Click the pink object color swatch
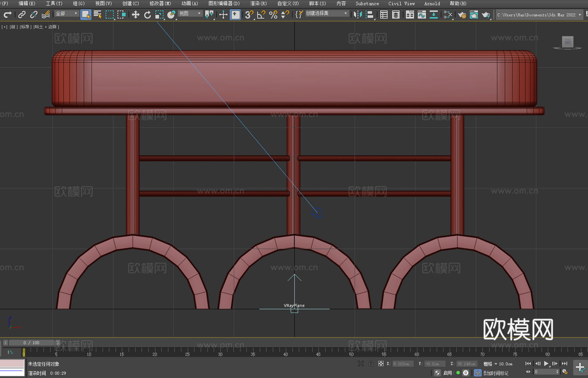The width and height of the screenshot is (588, 378). tap(12, 363)
